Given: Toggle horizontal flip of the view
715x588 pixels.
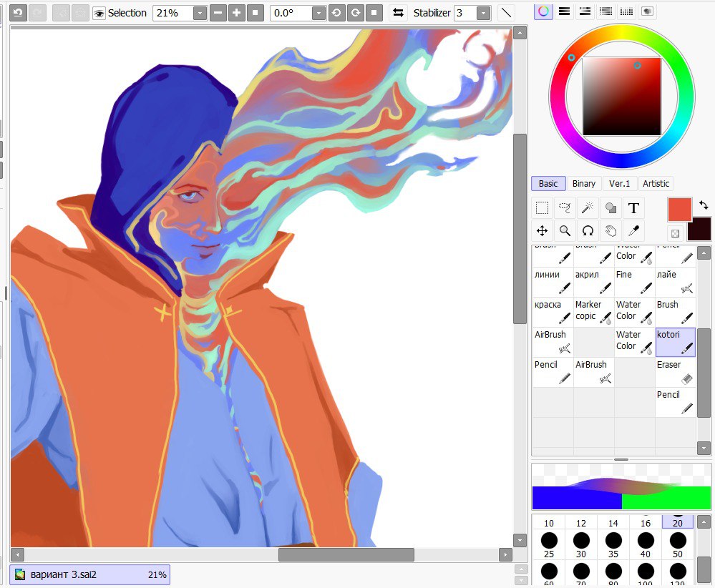Looking at the screenshot, I should pyautogui.click(x=398, y=13).
